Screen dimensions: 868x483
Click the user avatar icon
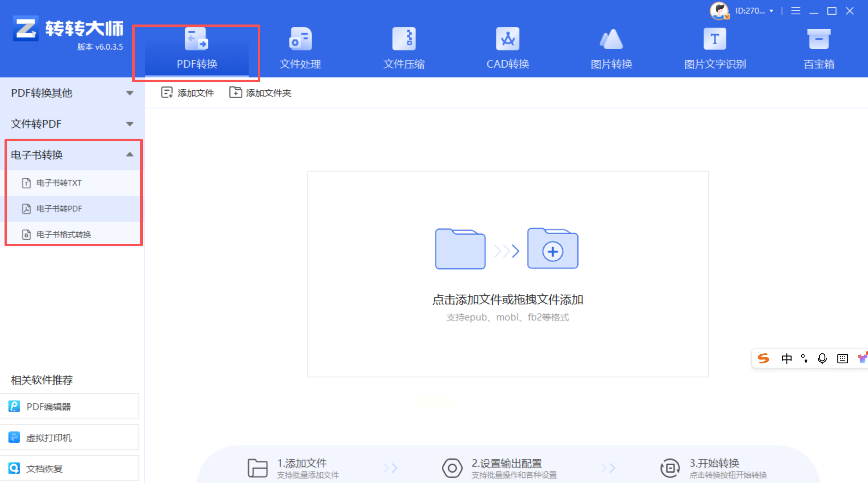(x=719, y=11)
